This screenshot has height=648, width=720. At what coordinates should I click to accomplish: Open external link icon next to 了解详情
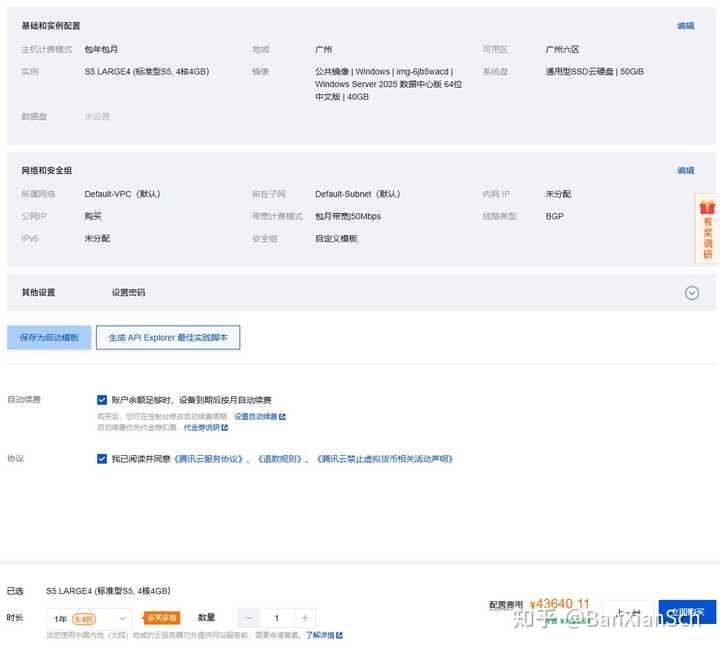[x=339, y=635]
